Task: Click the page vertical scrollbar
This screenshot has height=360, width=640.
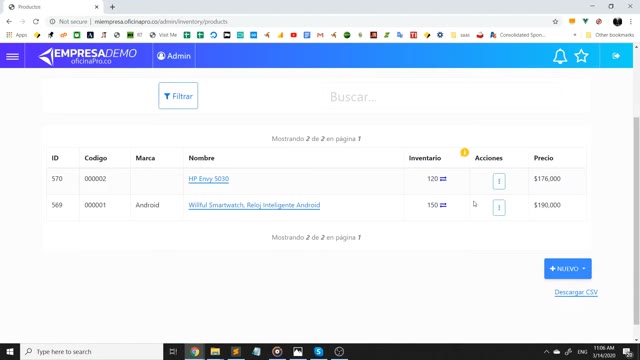Action: click(x=636, y=220)
